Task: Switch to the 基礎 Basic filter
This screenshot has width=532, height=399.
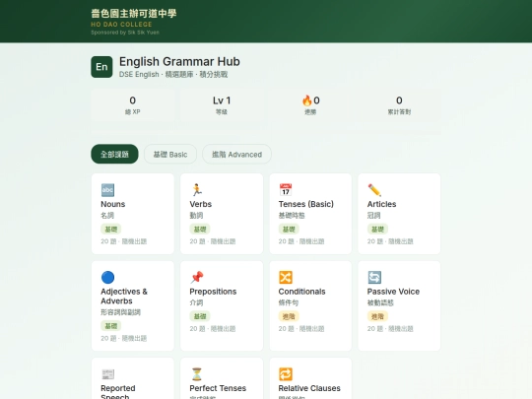Action: pyautogui.click(x=170, y=154)
